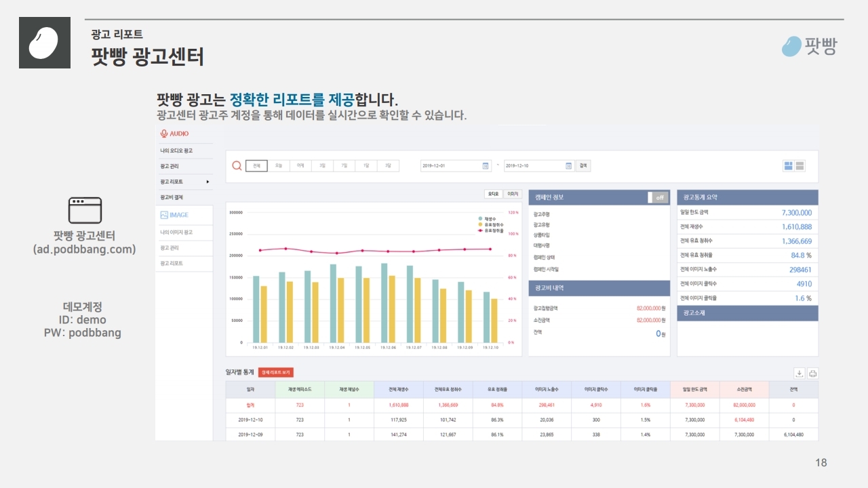Click the 19.12.10 yellow bar in chart

[494, 321]
